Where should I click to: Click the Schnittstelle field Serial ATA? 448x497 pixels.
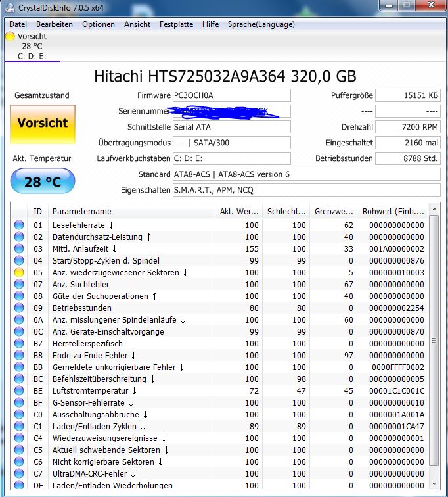pos(231,127)
